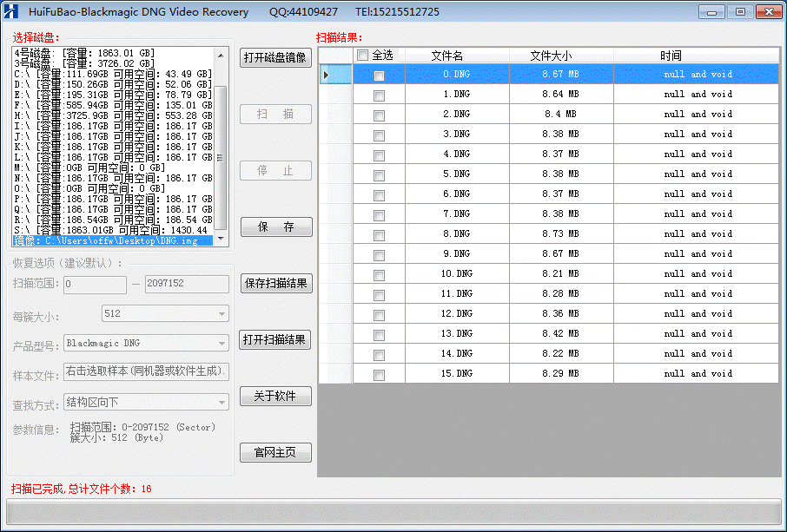
Task: Check the checkbox for 0.DNG
Action: tap(378, 74)
